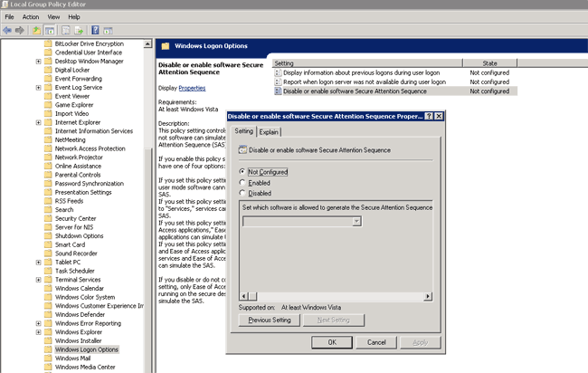588x373 pixels.
Task: Click the Back arrow toolbar icon
Action: (8, 30)
